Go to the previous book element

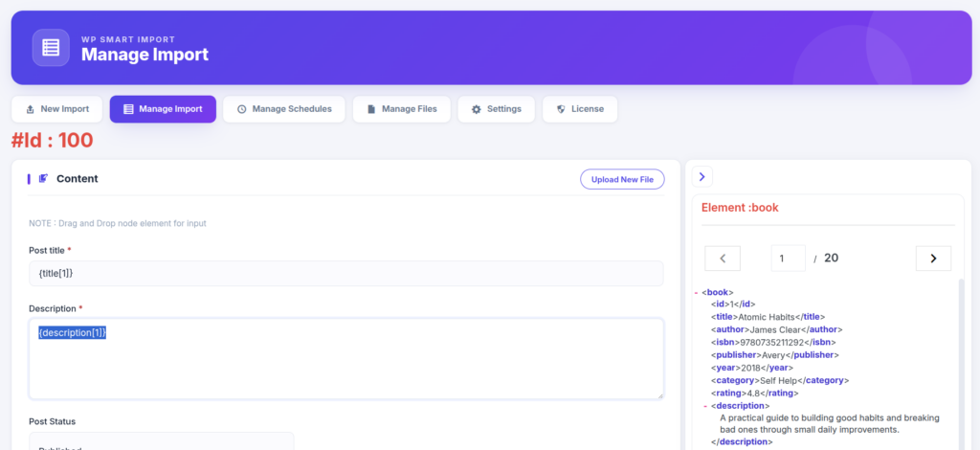pos(723,259)
